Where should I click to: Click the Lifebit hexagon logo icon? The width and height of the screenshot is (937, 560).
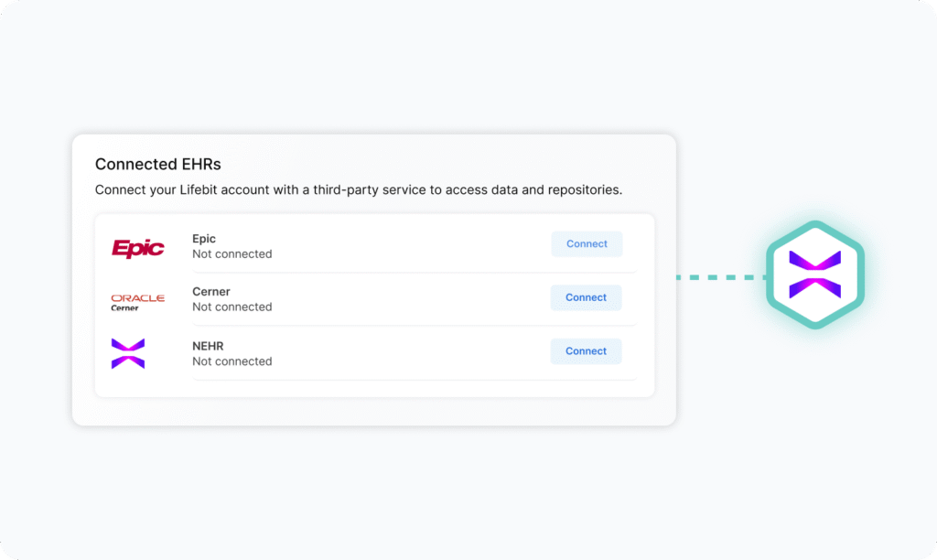click(815, 275)
